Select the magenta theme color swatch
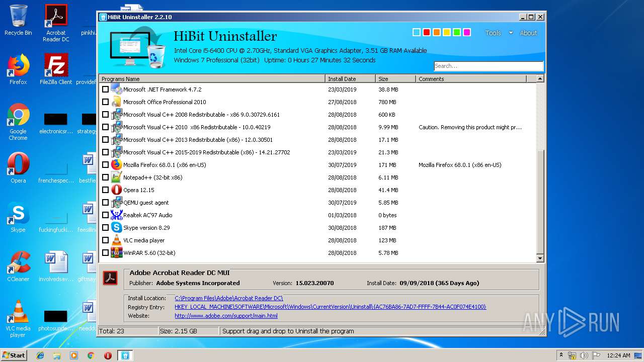644x362 pixels. (x=467, y=32)
